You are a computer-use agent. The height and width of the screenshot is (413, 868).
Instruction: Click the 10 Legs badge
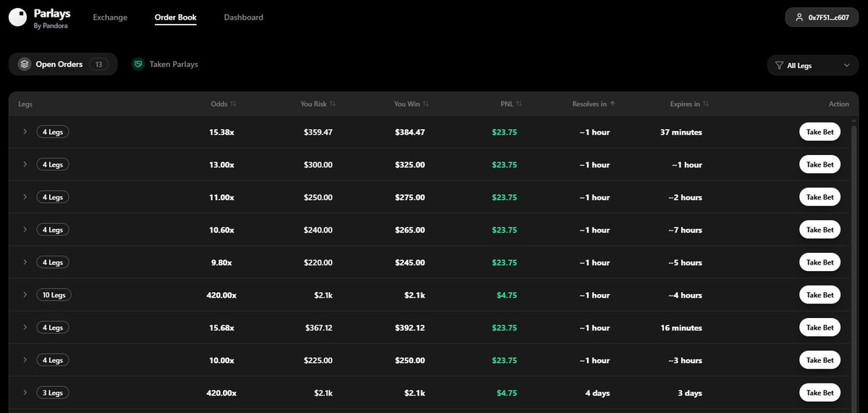(x=54, y=295)
